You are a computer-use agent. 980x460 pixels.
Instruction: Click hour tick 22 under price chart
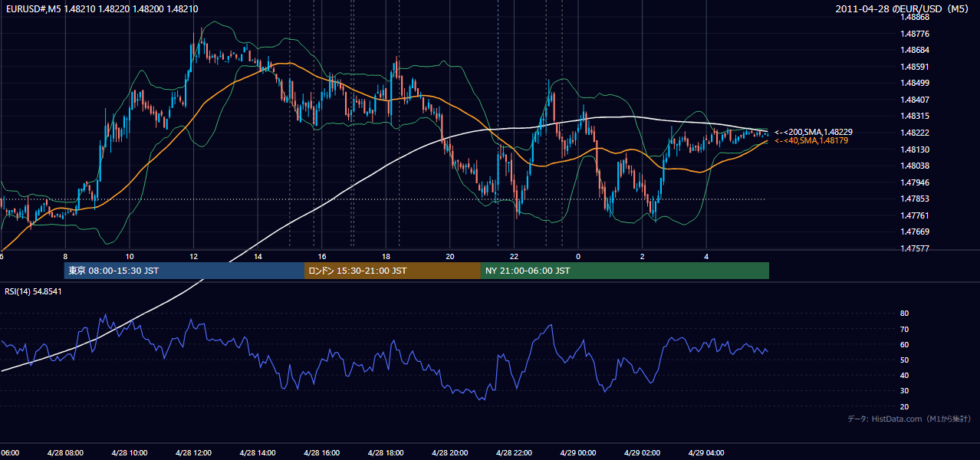pyautogui.click(x=514, y=257)
